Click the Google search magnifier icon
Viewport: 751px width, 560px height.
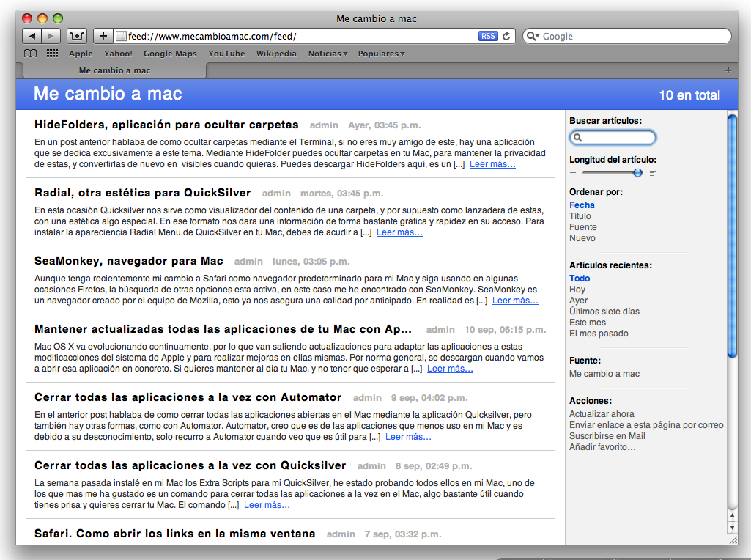pos(532,36)
